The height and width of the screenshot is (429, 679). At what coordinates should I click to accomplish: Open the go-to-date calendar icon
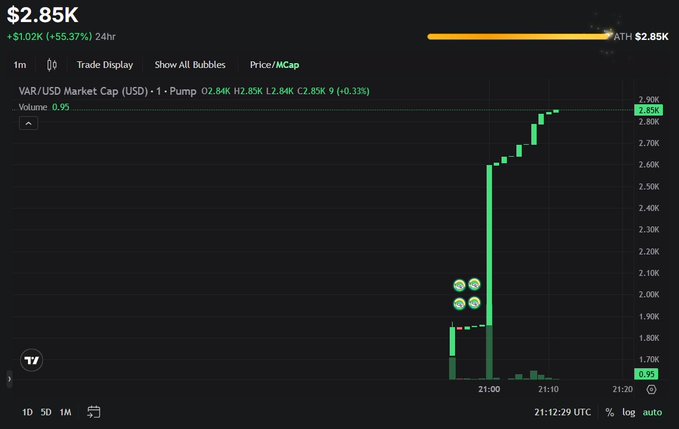coord(94,412)
